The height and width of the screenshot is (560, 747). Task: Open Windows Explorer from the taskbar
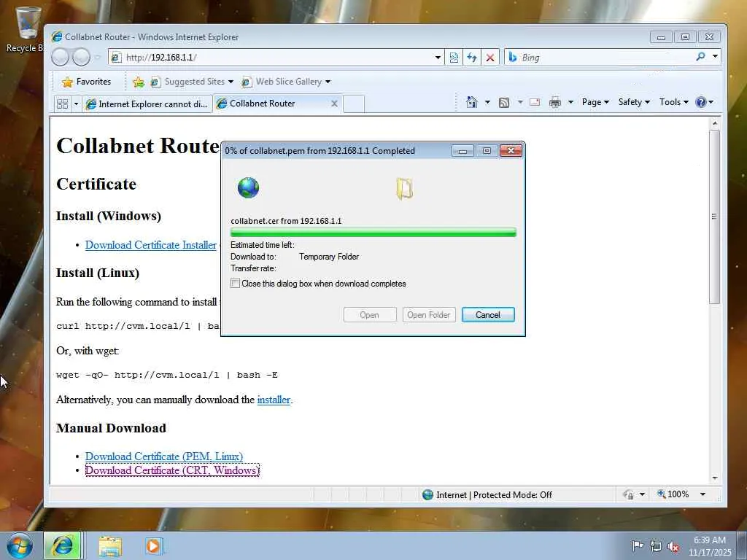click(x=110, y=546)
